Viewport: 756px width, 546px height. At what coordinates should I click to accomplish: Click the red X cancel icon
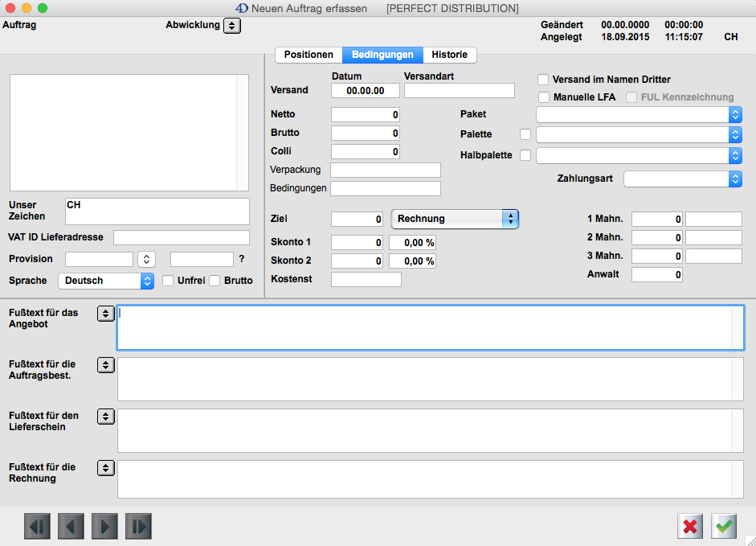point(690,526)
